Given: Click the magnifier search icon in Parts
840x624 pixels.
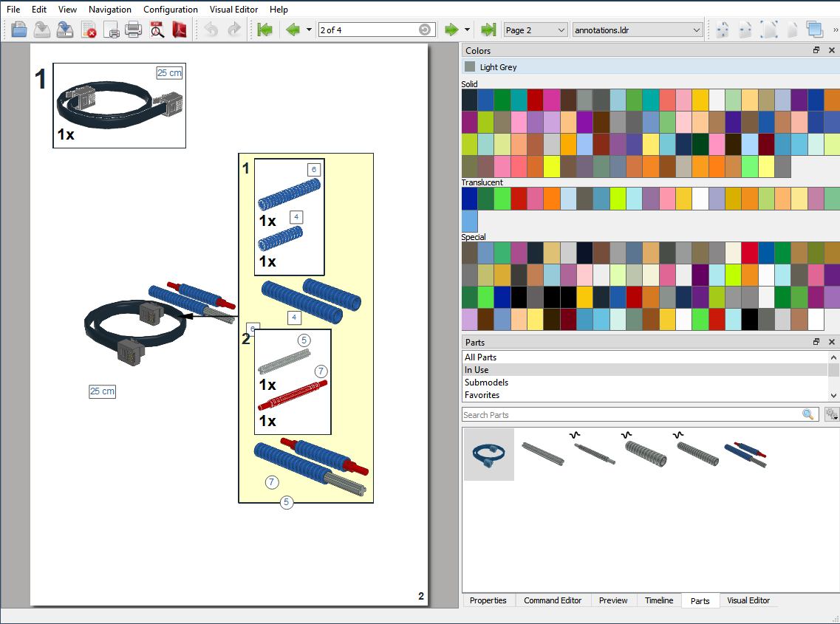Looking at the screenshot, I should (807, 414).
